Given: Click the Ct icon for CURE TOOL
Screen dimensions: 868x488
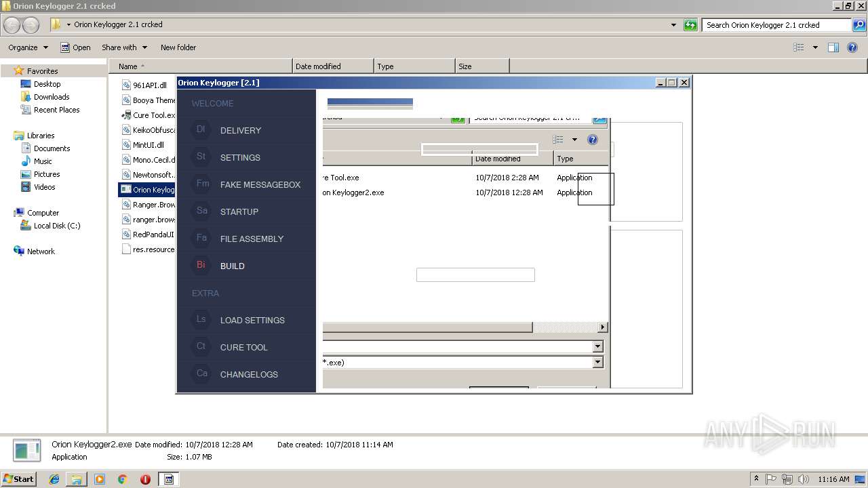Looking at the screenshot, I should [x=201, y=346].
